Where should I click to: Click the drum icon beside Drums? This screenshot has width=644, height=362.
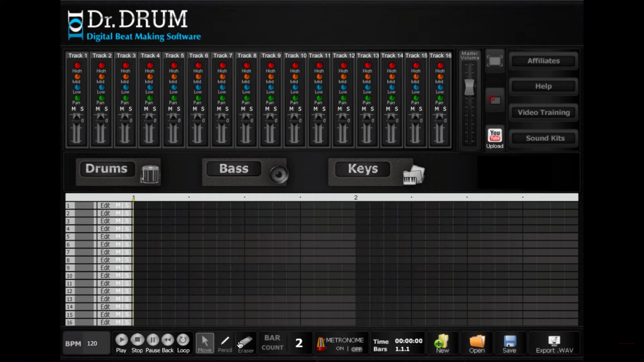(150, 173)
